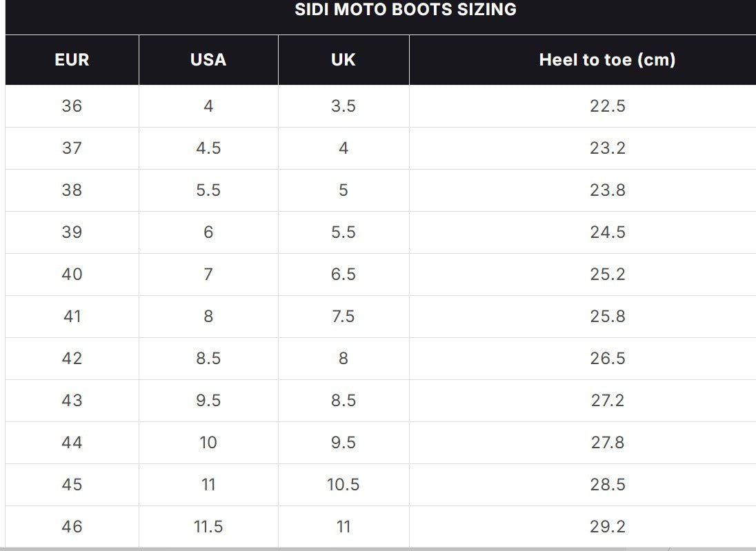
Task: Click USA size 11.5 cell
Action: click(208, 527)
